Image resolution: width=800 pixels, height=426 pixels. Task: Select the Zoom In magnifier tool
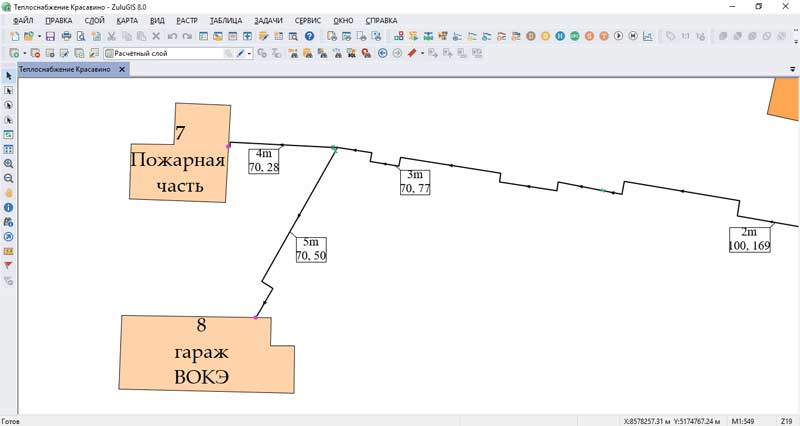[9, 163]
